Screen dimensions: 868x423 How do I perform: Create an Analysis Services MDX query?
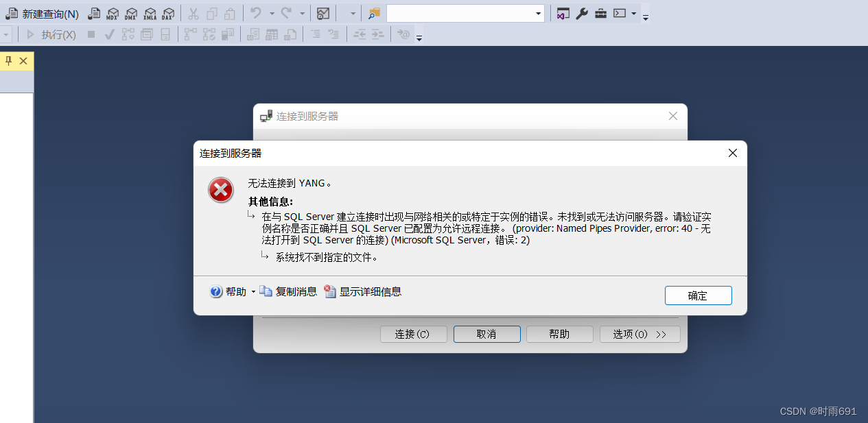pos(113,14)
